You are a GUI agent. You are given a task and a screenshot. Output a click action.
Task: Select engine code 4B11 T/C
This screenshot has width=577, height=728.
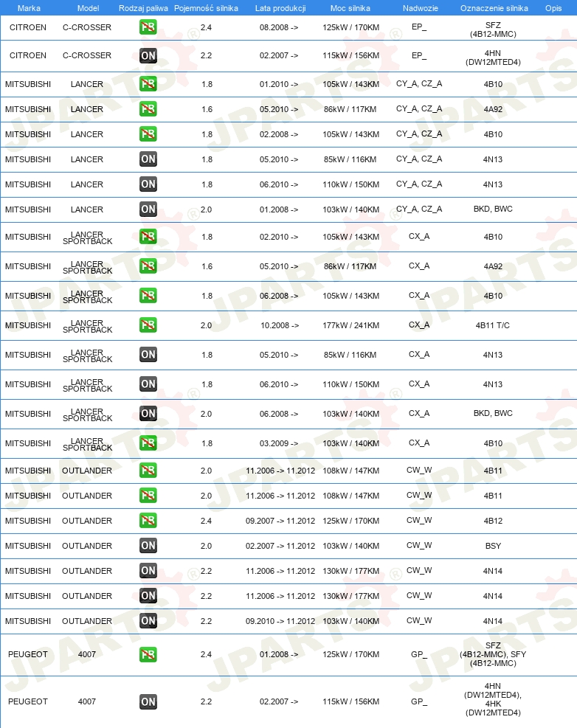tap(492, 325)
